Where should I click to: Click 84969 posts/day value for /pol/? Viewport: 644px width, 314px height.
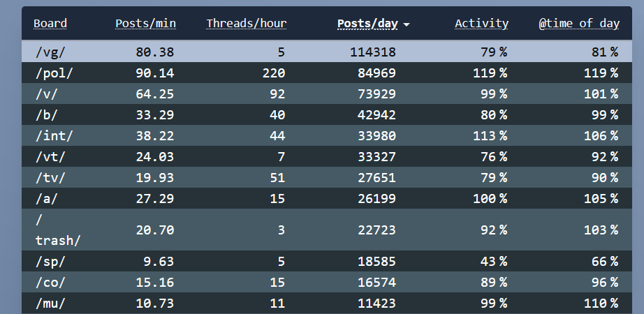376,73
